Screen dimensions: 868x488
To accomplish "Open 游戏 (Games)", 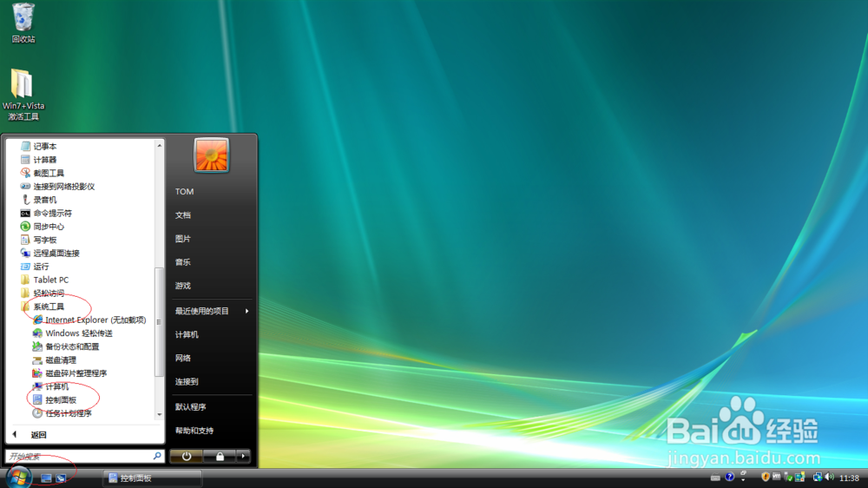I will point(183,286).
